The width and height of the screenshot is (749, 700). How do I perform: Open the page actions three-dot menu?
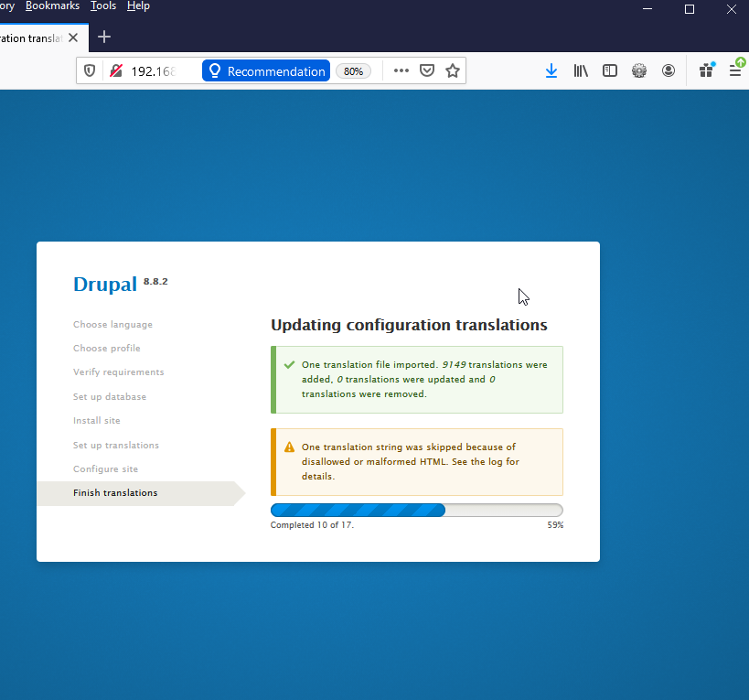[401, 71]
